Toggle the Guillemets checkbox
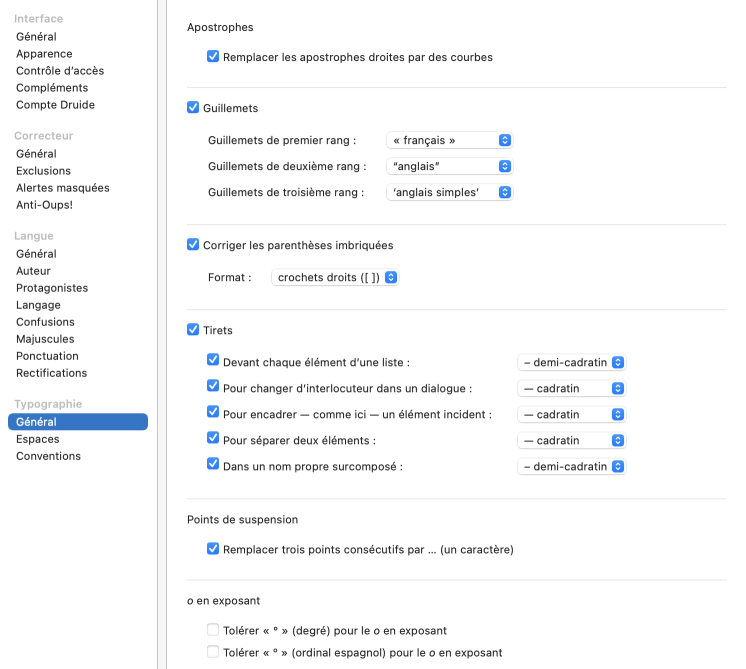 (x=193, y=108)
